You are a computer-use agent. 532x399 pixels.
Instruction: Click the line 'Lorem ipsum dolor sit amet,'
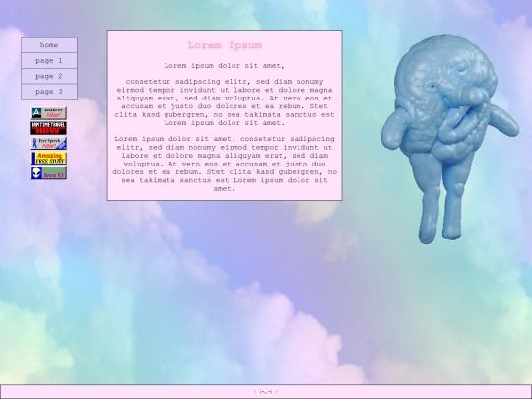click(x=225, y=66)
